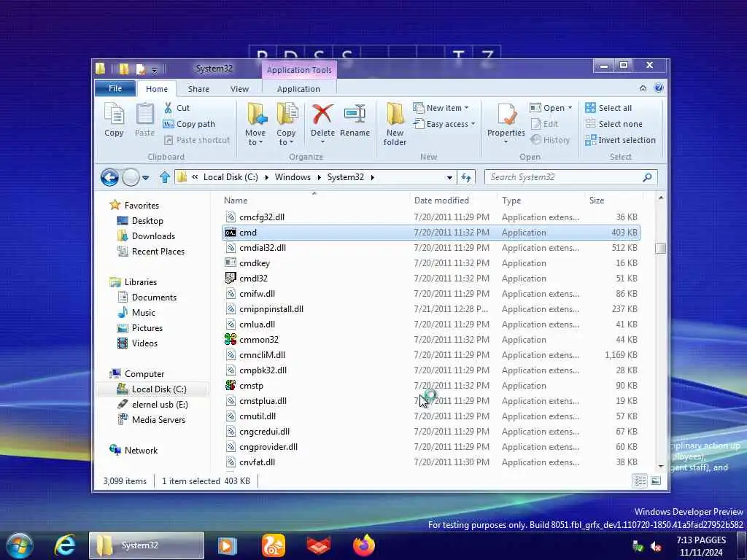
Task: Open Documents library in the sidebar
Action: tap(154, 297)
